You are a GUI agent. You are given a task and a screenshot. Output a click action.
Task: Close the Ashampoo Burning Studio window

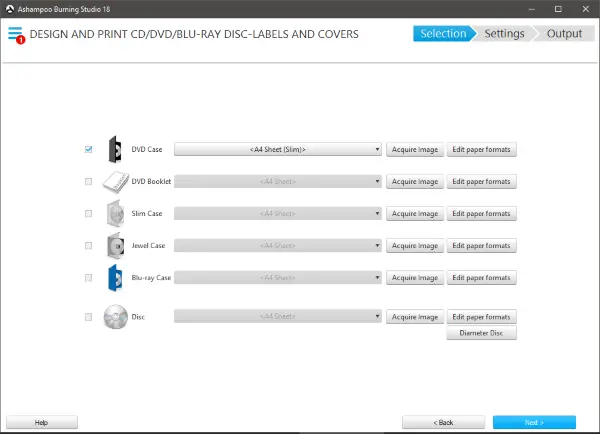(585, 9)
